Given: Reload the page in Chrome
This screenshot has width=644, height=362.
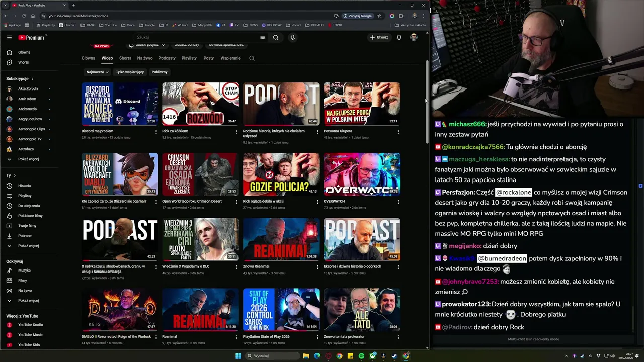Looking at the screenshot, I should click(x=24, y=16).
